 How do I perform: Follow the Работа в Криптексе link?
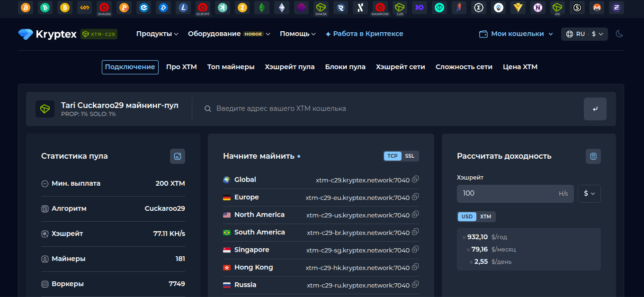pos(364,34)
